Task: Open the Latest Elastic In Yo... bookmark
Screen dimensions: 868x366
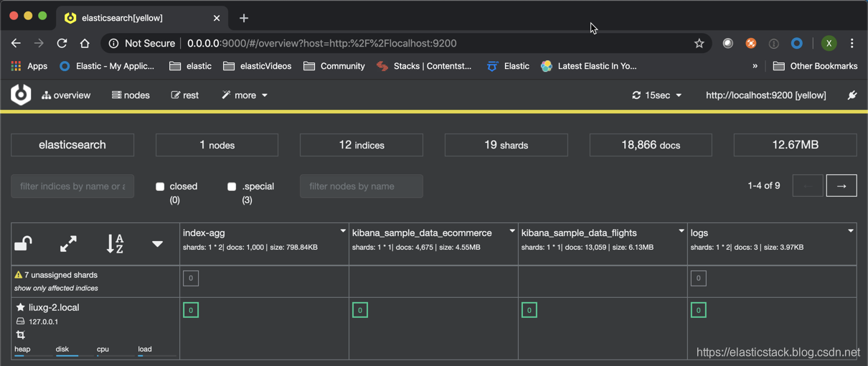Action: (589, 66)
